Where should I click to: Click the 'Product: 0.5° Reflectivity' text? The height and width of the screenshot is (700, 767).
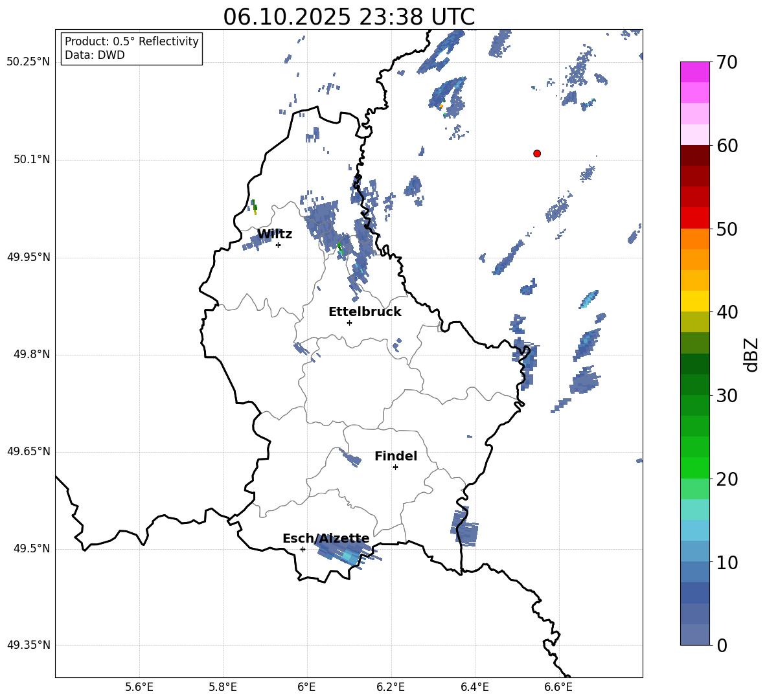[x=132, y=41]
